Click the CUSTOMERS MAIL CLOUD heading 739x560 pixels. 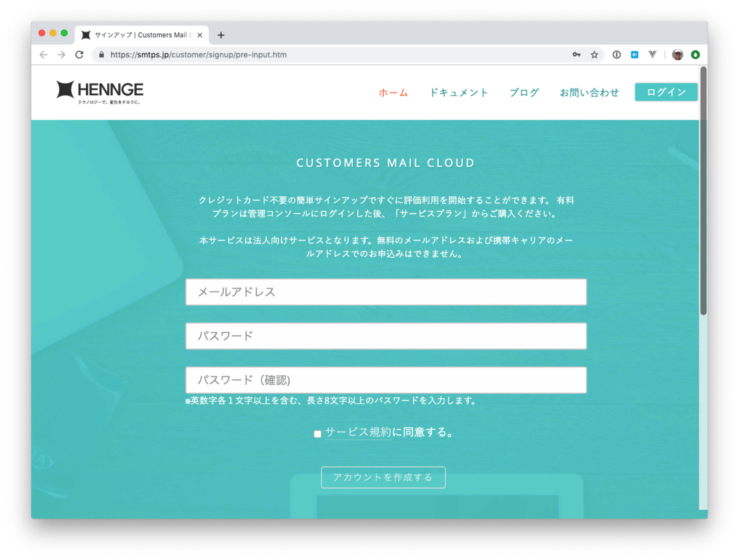[x=386, y=163]
